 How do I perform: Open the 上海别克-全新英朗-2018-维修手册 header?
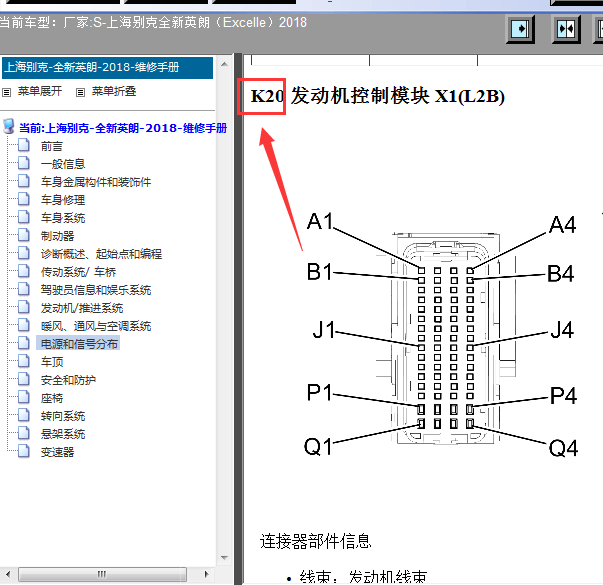click(x=107, y=68)
